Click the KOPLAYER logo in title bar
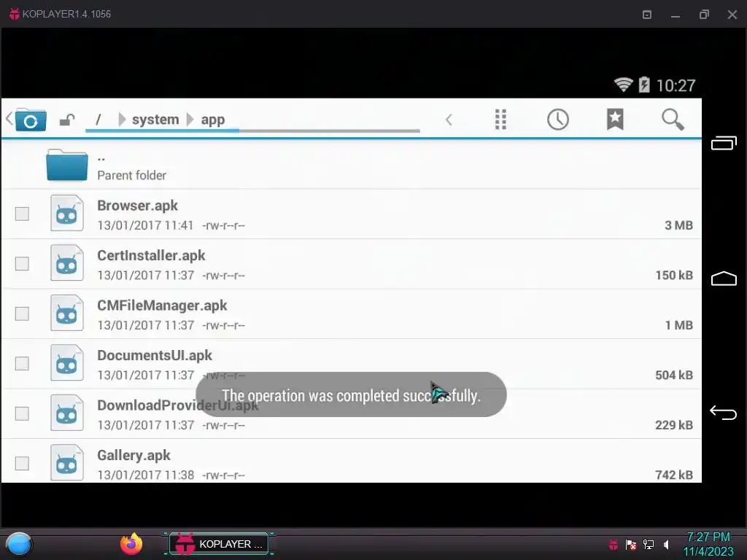Viewport: 747px width, 560px height. coord(15,15)
